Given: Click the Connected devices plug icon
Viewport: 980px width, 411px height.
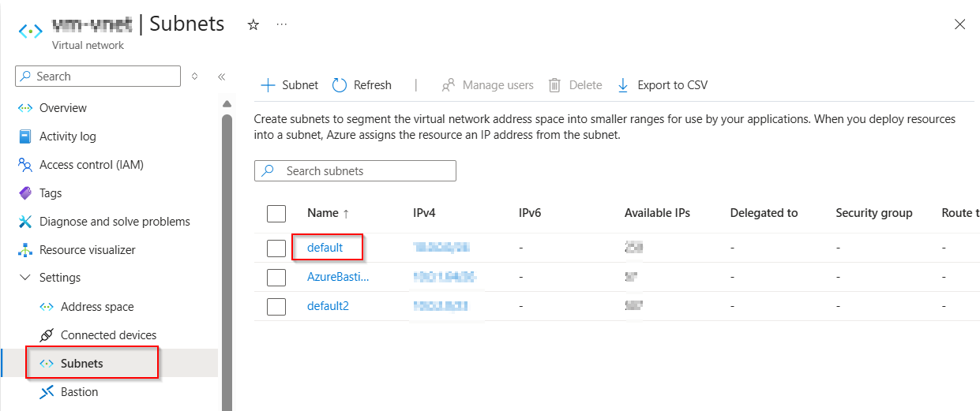Looking at the screenshot, I should tap(47, 335).
